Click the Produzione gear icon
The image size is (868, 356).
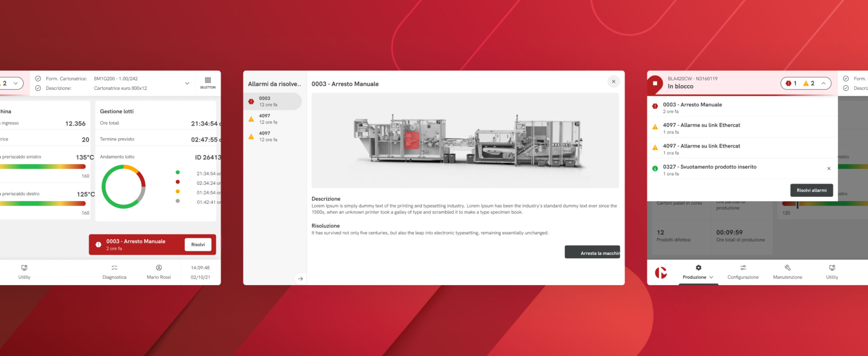point(698,268)
